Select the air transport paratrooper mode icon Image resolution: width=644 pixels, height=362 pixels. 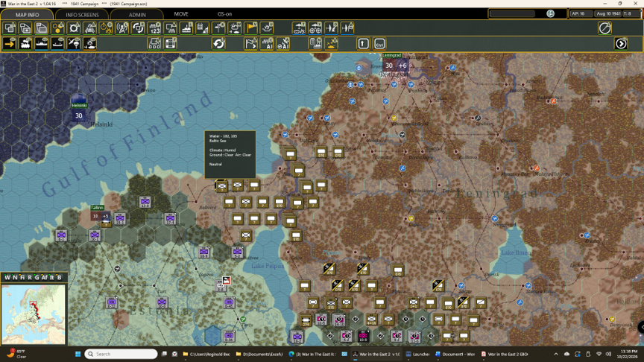pos(74,43)
